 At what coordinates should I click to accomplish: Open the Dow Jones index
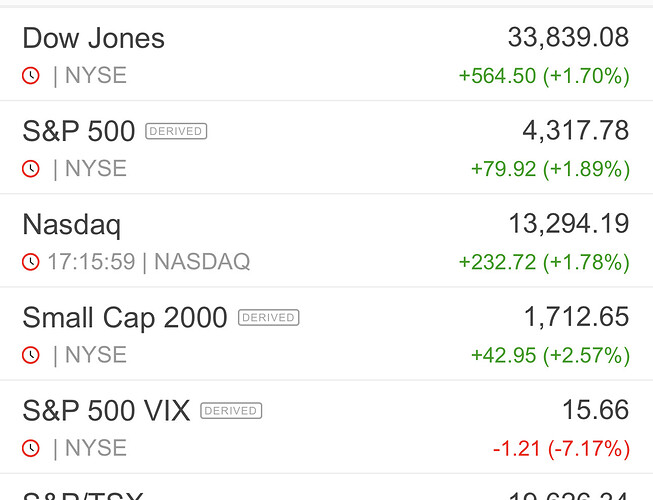pos(93,38)
